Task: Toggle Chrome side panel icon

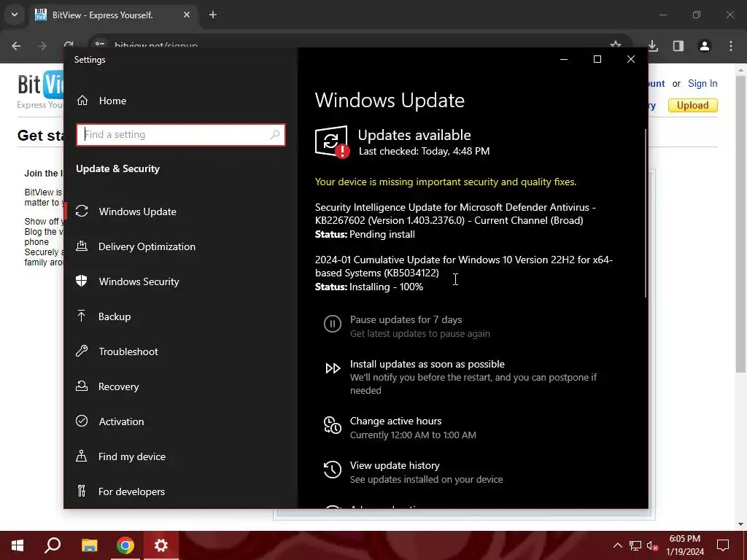Action: tap(678, 46)
